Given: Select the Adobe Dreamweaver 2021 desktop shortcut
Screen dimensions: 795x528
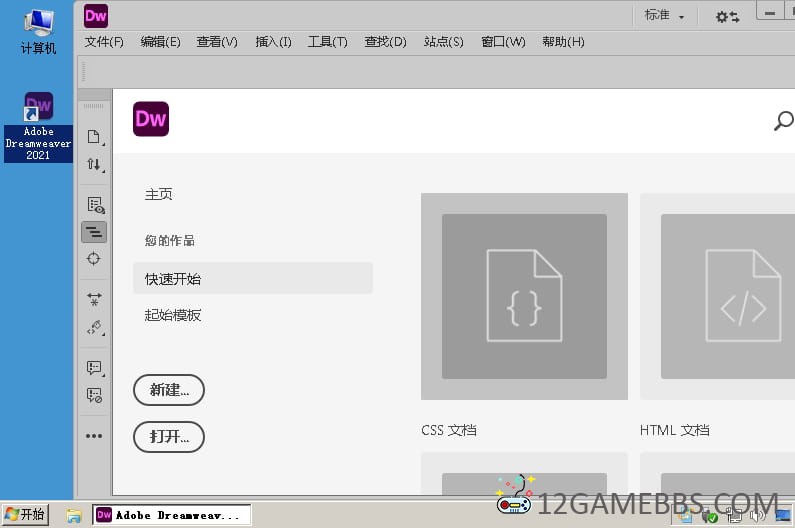Looking at the screenshot, I should coord(38,127).
